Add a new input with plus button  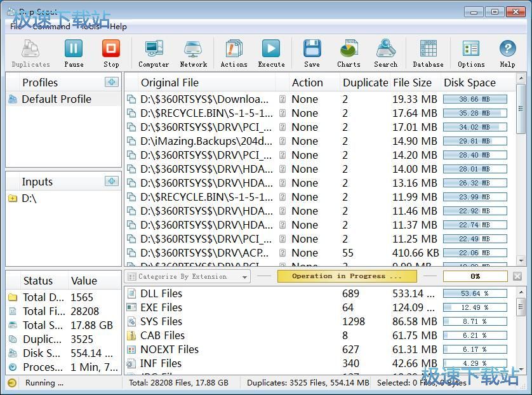click(112, 181)
